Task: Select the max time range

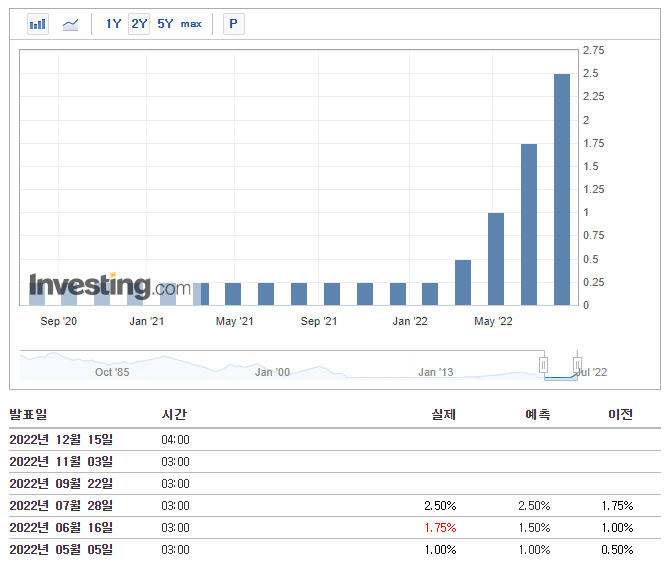Action: pyautogui.click(x=191, y=24)
